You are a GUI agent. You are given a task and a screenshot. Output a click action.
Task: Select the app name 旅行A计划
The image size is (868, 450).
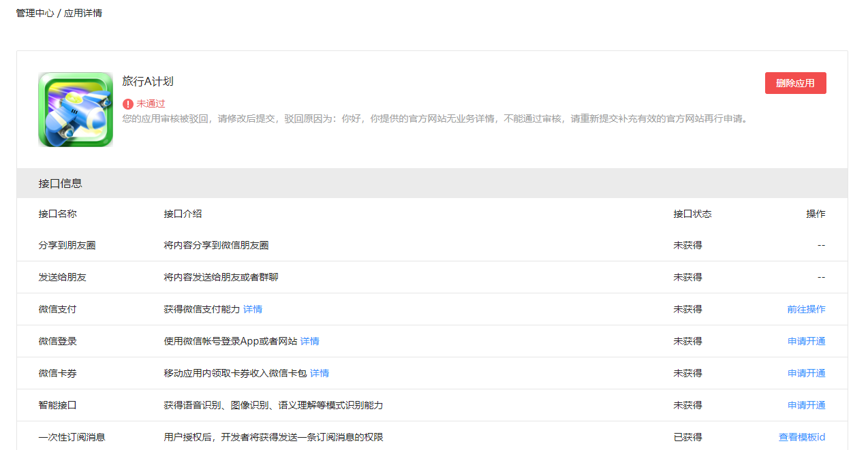tap(148, 82)
